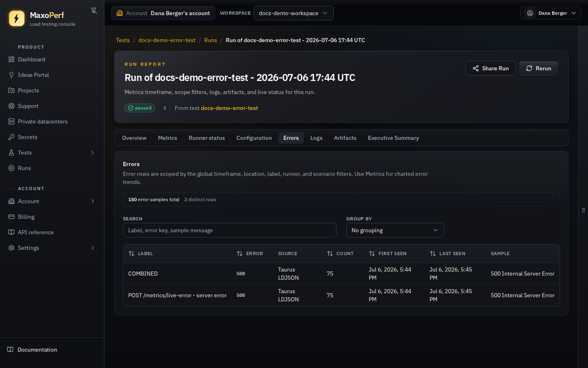Image resolution: width=588 pixels, height=368 pixels.
Task: Click the Rerun button
Action: [x=538, y=68]
